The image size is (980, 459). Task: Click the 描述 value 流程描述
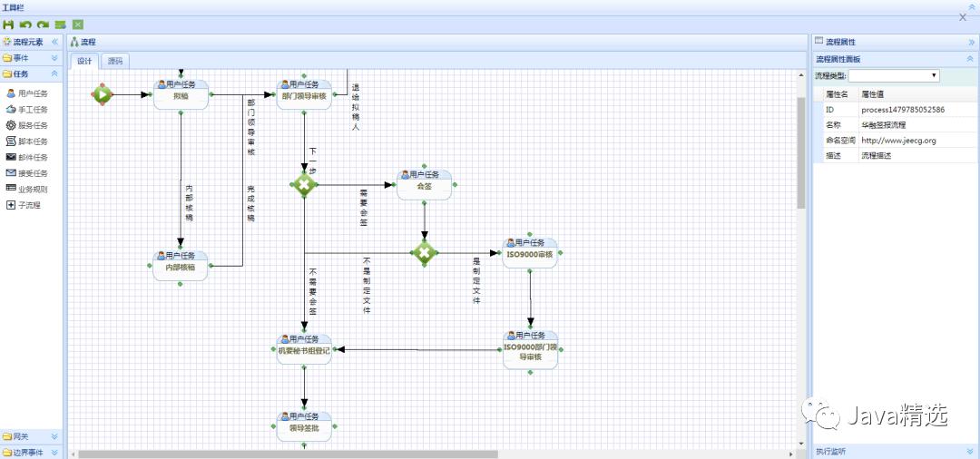coord(876,155)
